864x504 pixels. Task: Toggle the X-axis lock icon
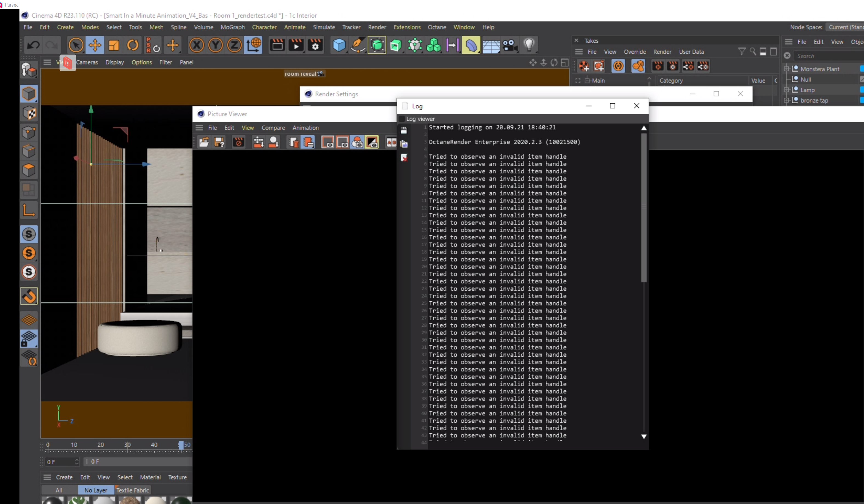click(197, 45)
